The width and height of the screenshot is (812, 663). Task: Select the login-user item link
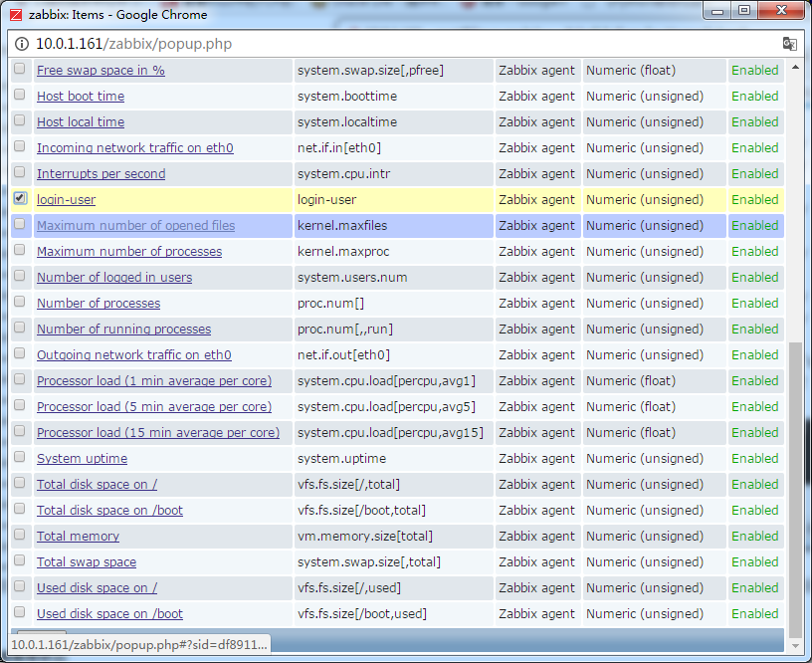(x=67, y=200)
